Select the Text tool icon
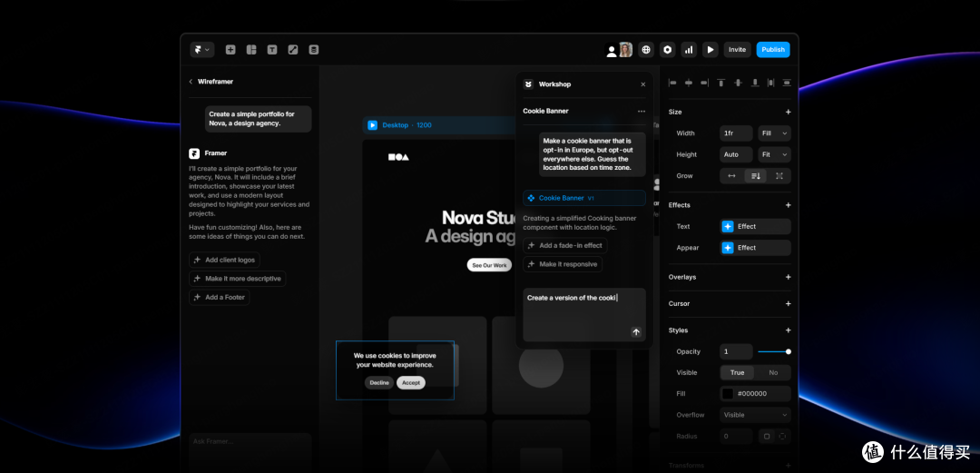The width and height of the screenshot is (980, 473). click(272, 50)
